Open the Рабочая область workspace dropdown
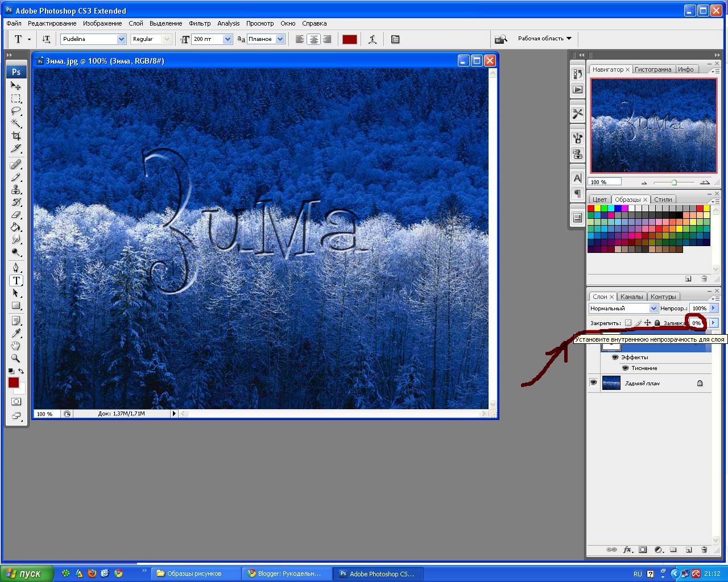Screen dimensions: 728x582 tap(544, 39)
